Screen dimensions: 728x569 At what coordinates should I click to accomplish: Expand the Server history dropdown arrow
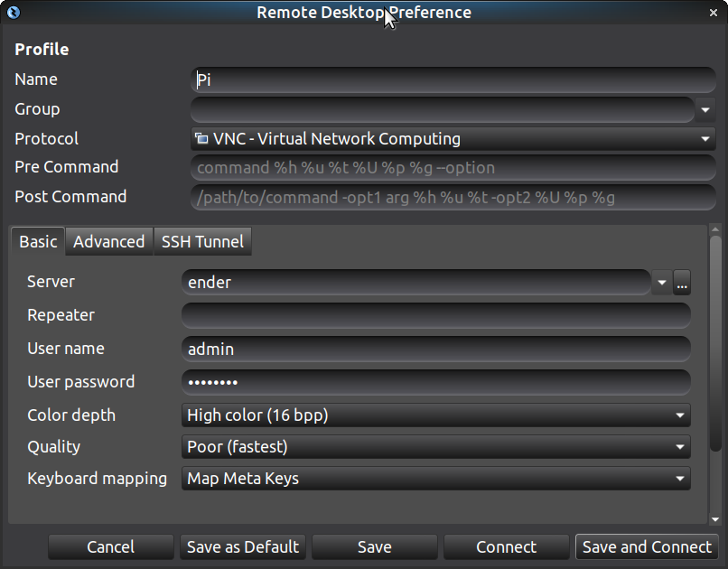click(662, 283)
